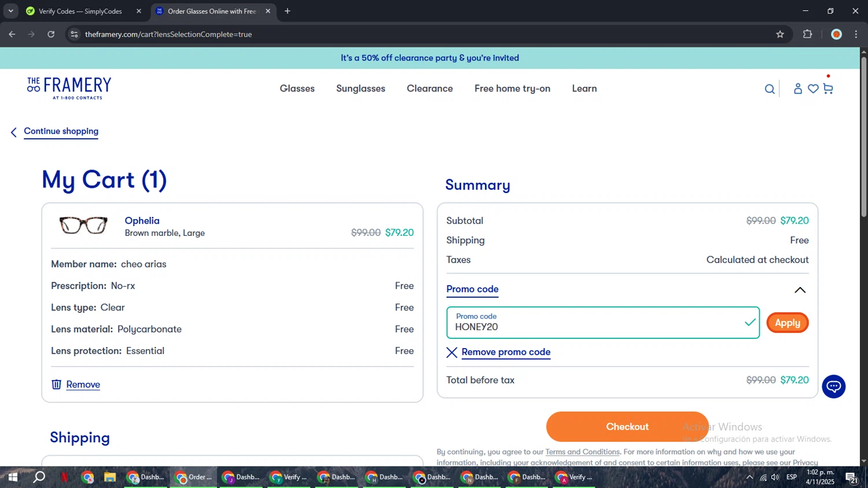The height and width of the screenshot is (488, 868).
Task: Click the Continue shopping link
Action: pyautogui.click(x=61, y=131)
